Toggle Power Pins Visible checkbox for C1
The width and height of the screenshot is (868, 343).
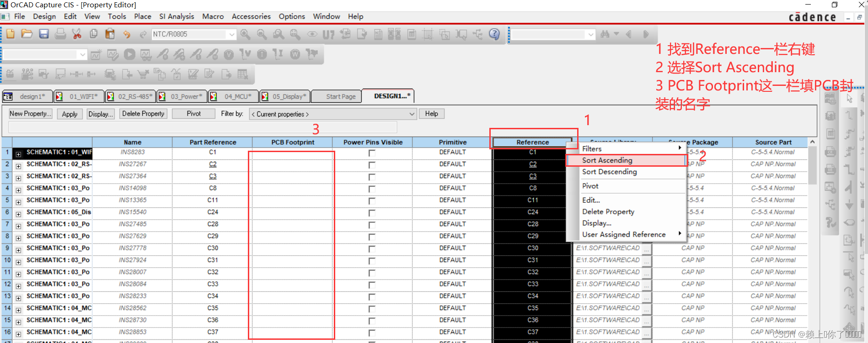[x=372, y=153]
